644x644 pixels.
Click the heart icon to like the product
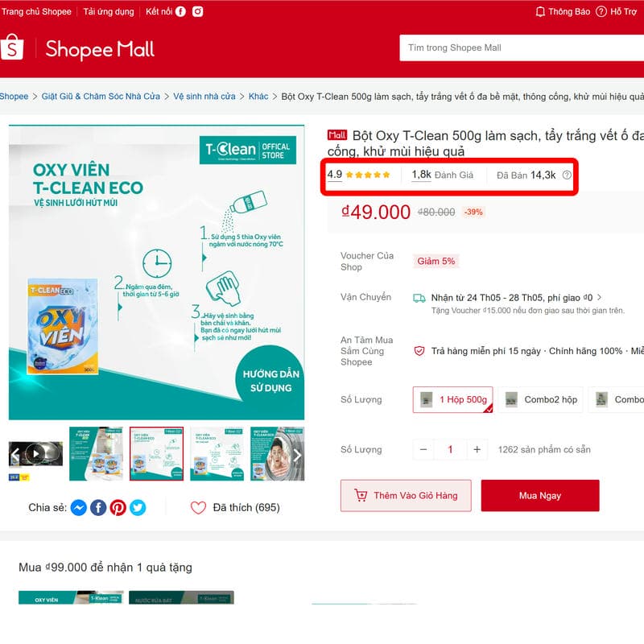pyautogui.click(x=198, y=508)
